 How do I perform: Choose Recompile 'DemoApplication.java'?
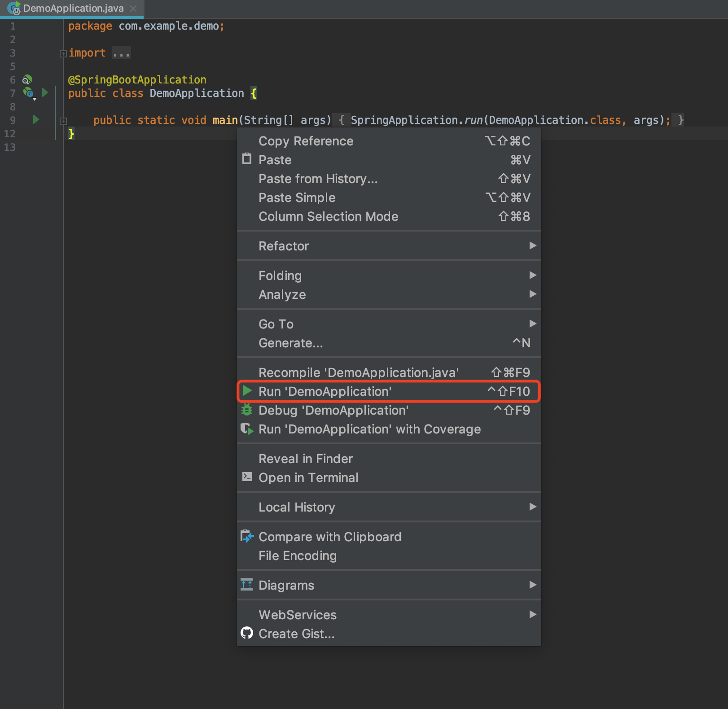point(359,372)
